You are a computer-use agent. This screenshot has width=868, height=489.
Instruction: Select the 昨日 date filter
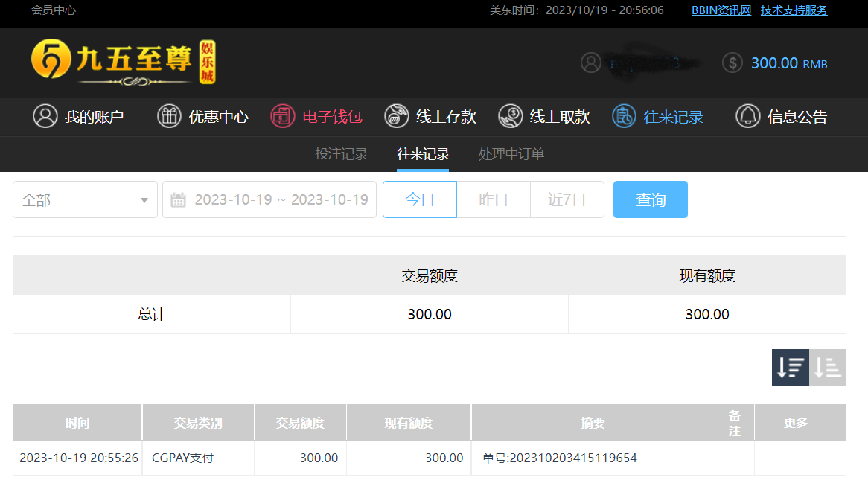point(494,199)
